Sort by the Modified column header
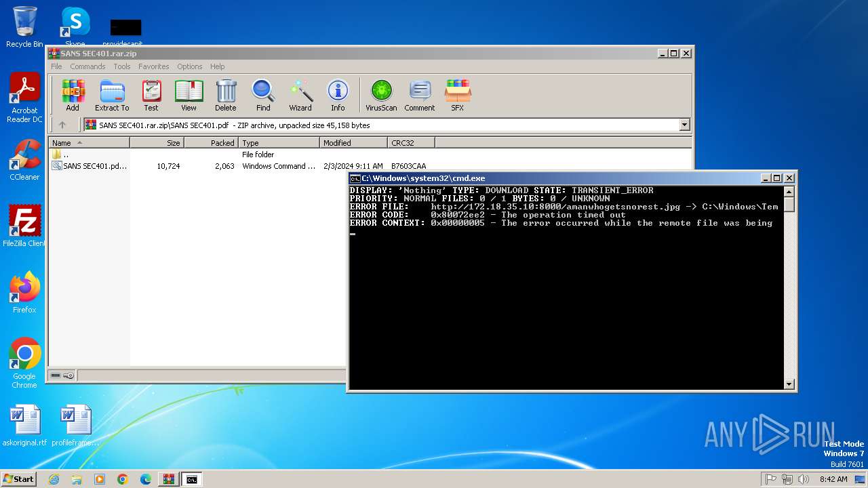 (x=353, y=143)
